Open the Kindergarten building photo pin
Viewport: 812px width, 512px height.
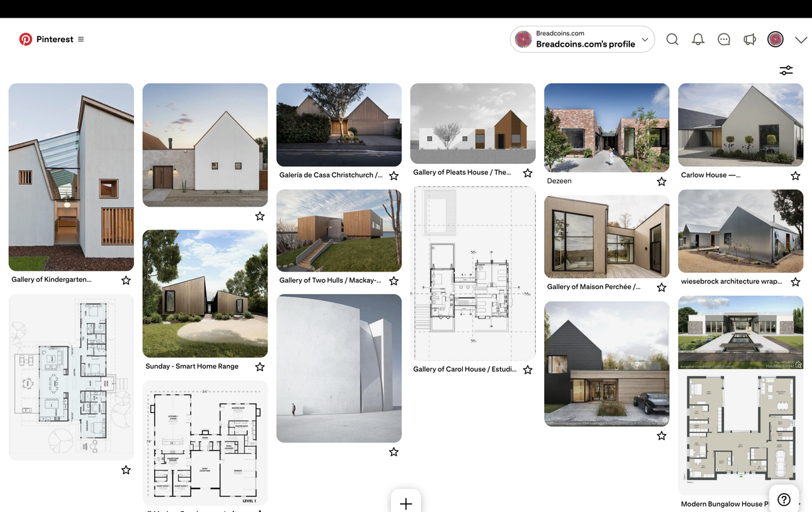71,177
